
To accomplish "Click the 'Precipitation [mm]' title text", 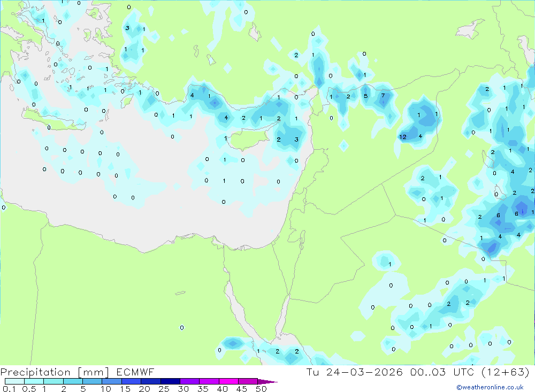I will tap(55, 372).
